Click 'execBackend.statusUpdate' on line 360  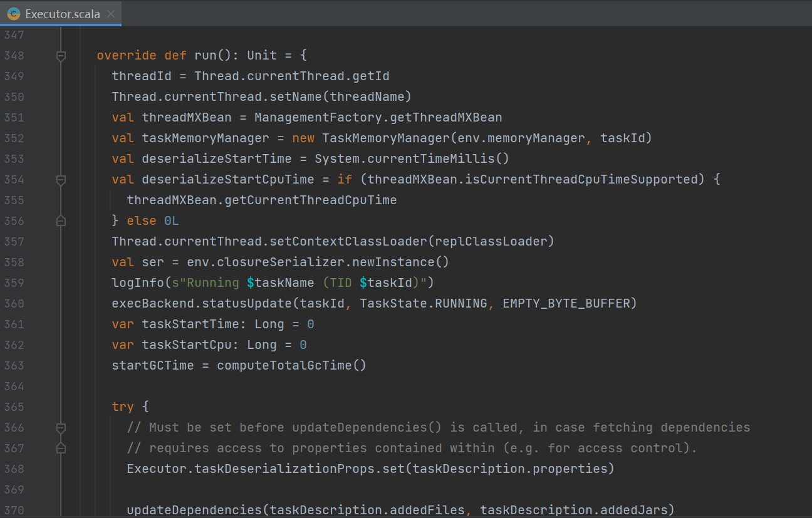tap(202, 303)
